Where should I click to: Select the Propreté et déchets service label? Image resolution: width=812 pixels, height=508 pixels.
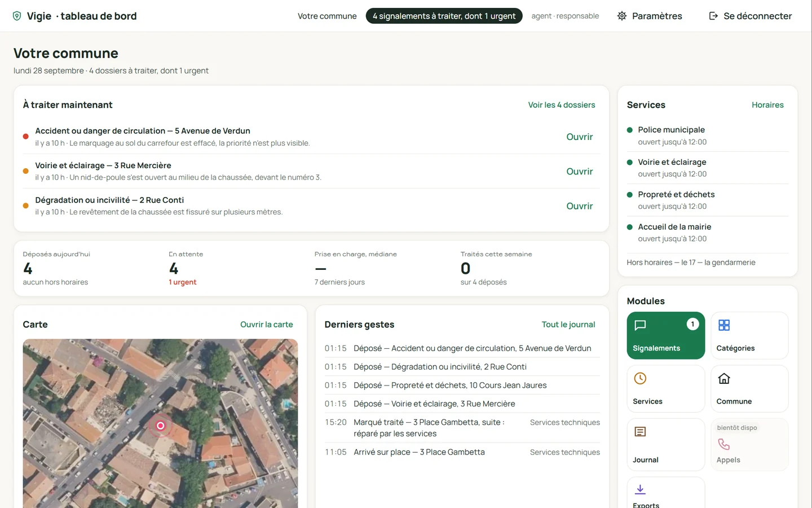point(676,195)
